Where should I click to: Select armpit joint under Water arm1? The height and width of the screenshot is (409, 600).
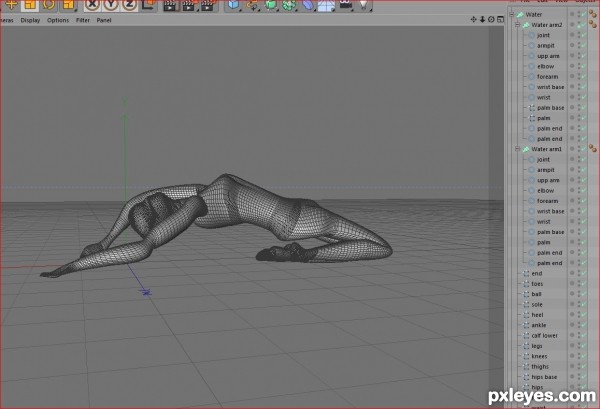point(546,169)
